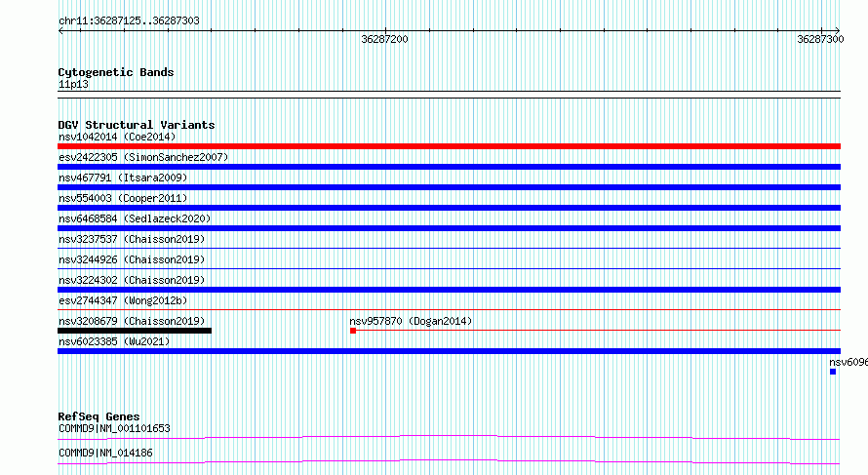Open the RefSeq Genes track title
868x475 pixels.
click(x=99, y=416)
